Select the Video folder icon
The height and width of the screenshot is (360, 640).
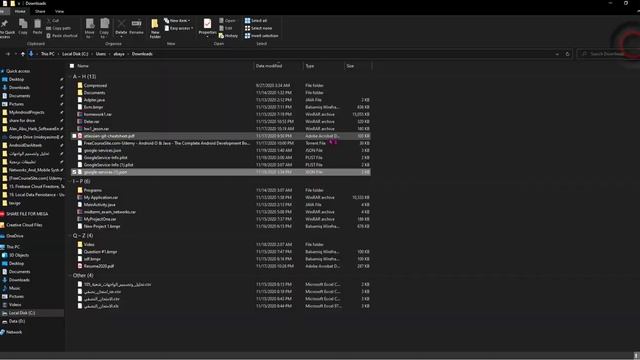80,244
